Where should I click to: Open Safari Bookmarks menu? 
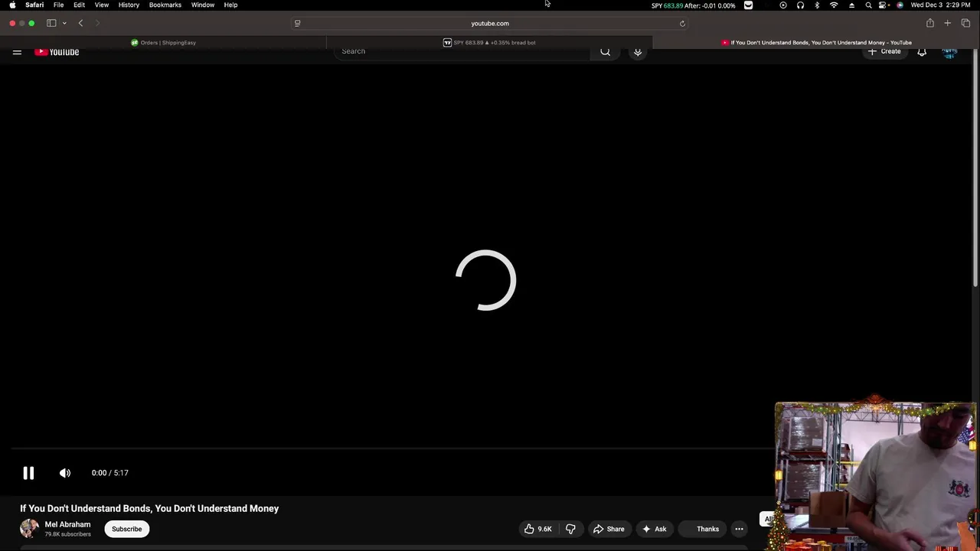click(x=165, y=5)
